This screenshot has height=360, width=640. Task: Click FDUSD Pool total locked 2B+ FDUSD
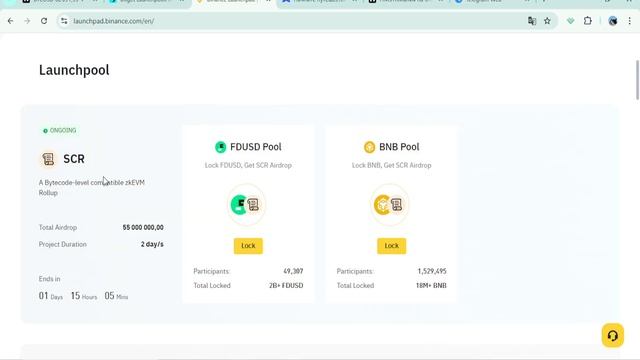coord(286,285)
